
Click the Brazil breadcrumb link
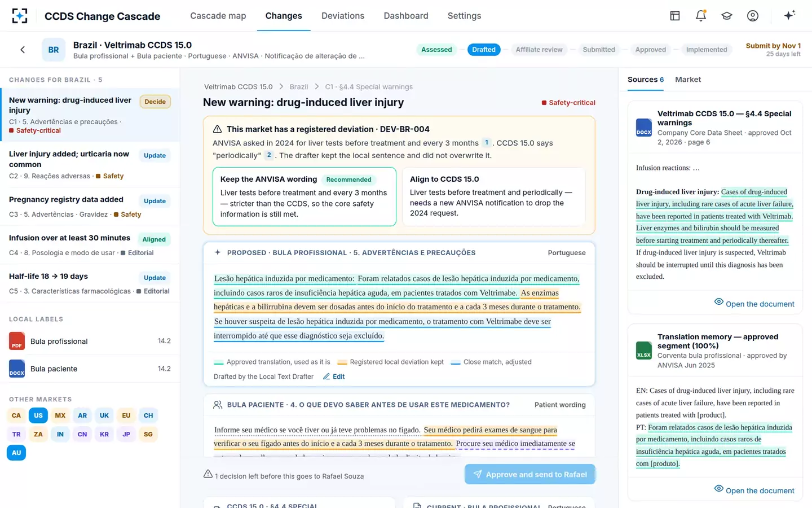[299, 87]
